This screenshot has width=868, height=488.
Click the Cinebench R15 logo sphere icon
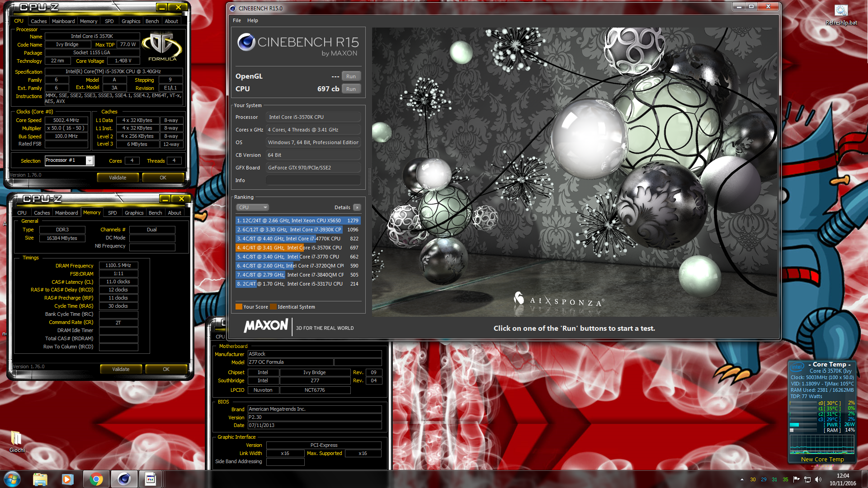pyautogui.click(x=246, y=42)
